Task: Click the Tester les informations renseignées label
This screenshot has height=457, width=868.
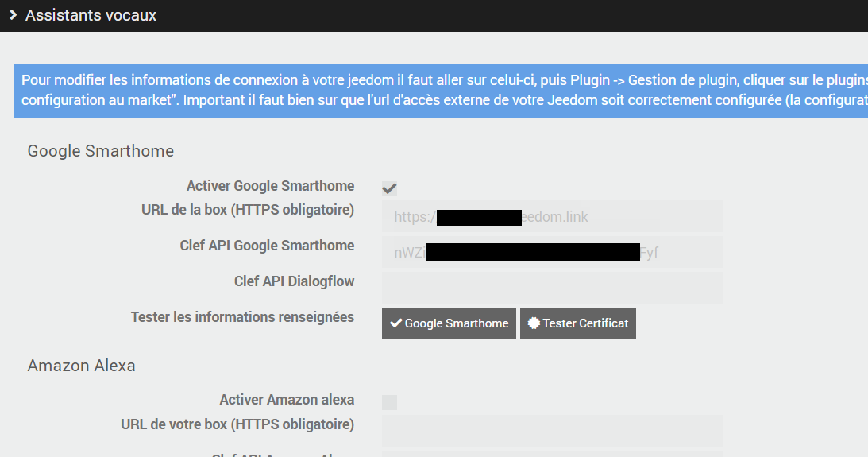Action: [242, 317]
